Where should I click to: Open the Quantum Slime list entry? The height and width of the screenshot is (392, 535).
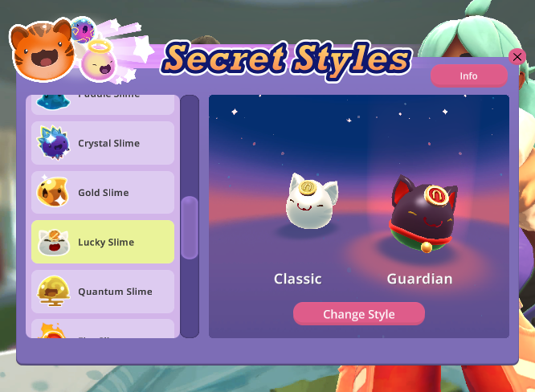103,292
